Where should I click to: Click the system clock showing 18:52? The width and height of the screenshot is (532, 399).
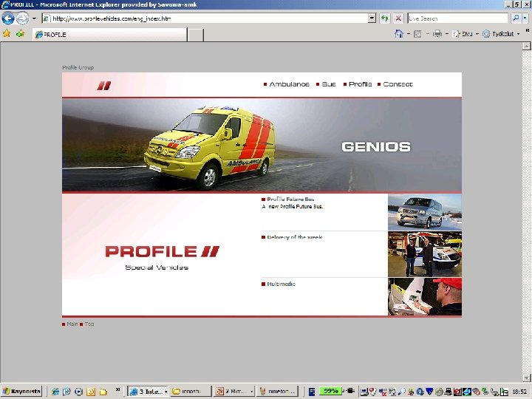pyautogui.click(x=519, y=392)
